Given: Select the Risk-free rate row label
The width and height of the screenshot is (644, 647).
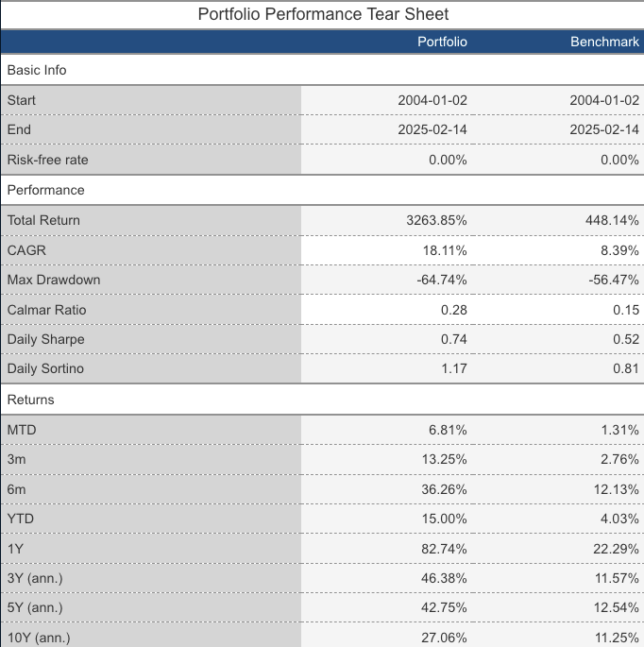Looking at the screenshot, I should click(47, 160).
